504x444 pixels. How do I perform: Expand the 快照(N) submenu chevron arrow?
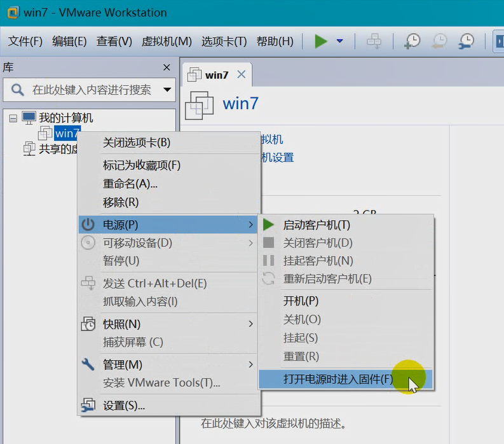pyautogui.click(x=250, y=324)
